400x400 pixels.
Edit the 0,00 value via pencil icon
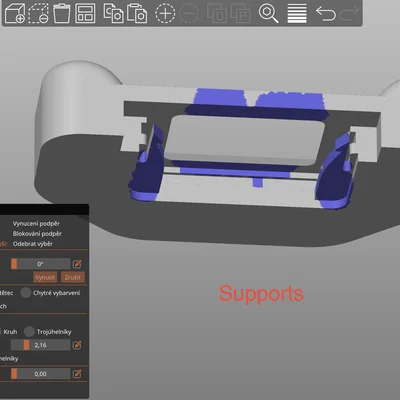[77, 374]
